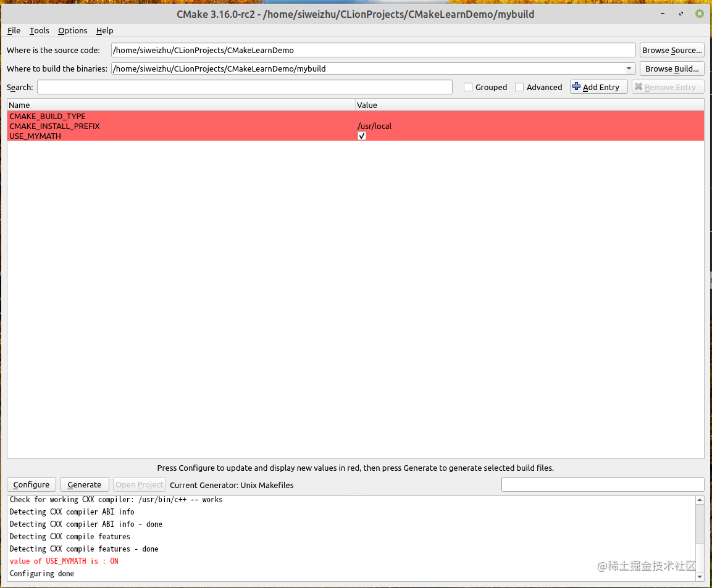Click the Value column header
Image resolution: width=712 pixels, height=588 pixels.
click(x=529, y=105)
